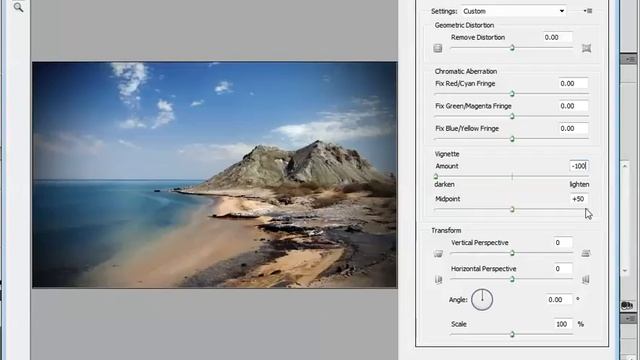Click the "Scale" label
This screenshot has width=640, height=360.
[x=459, y=324]
